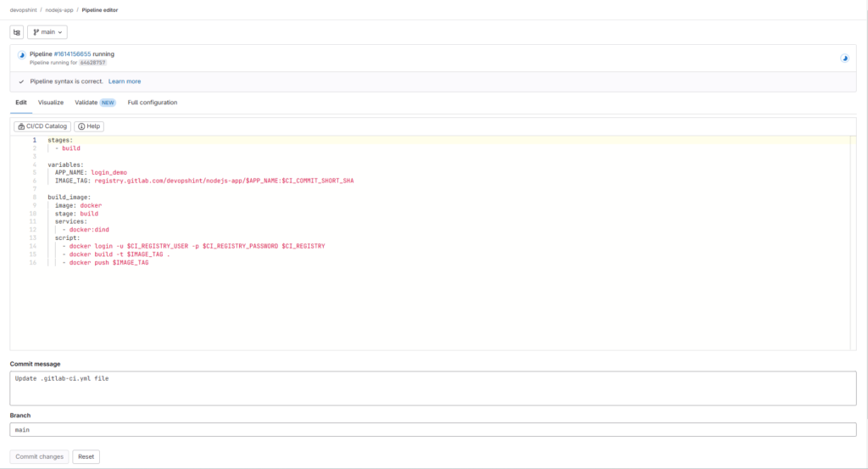Open the CI/CD Catalog button

tap(42, 126)
